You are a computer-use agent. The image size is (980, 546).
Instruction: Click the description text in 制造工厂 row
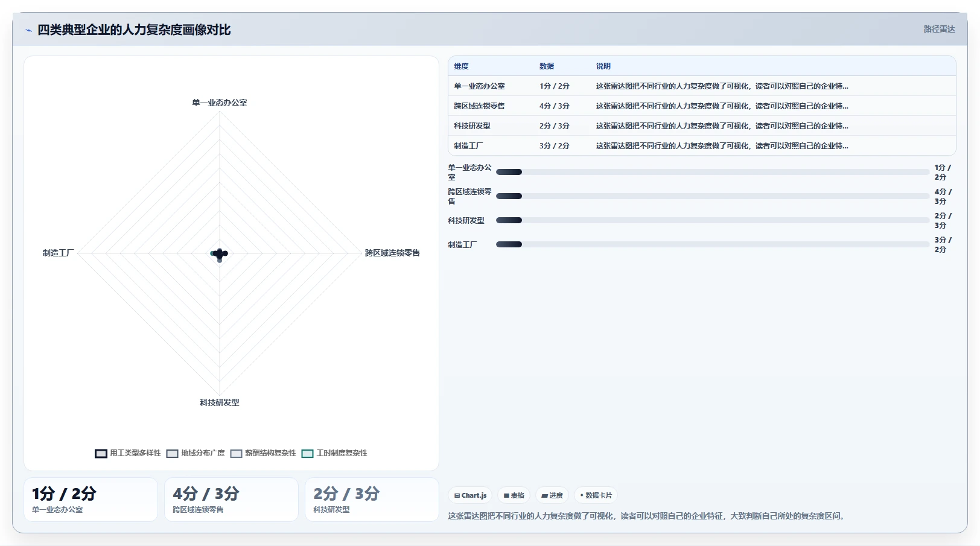(722, 146)
